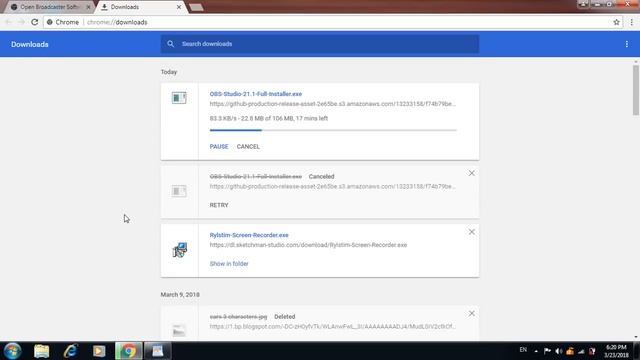The height and width of the screenshot is (360, 640).
Task: Open the Chrome menu in the toolbar
Action: pos(631,22)
